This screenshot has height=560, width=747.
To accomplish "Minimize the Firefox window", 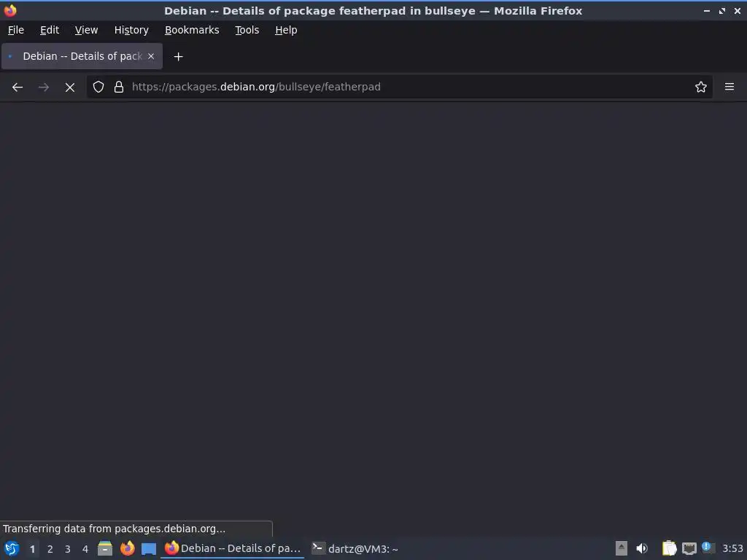I will 706,10.
